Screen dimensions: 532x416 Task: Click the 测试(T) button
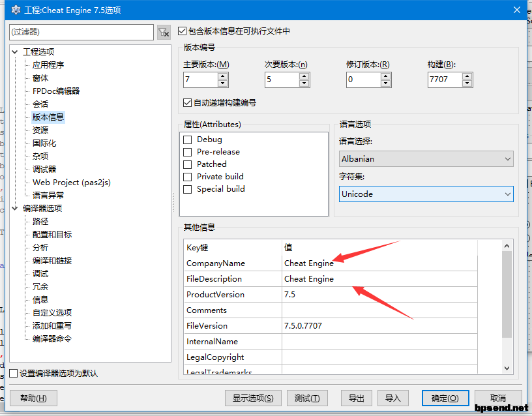307,398
